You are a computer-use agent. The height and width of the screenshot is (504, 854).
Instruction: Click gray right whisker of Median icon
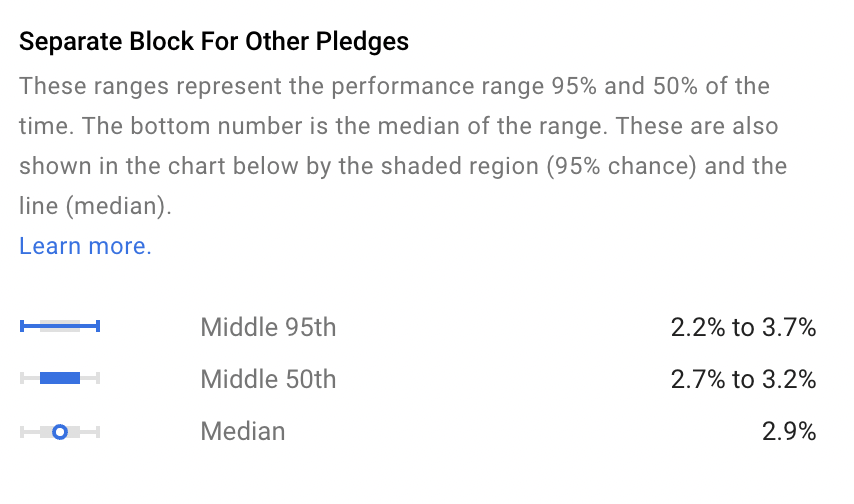click(x=91, y=432)
